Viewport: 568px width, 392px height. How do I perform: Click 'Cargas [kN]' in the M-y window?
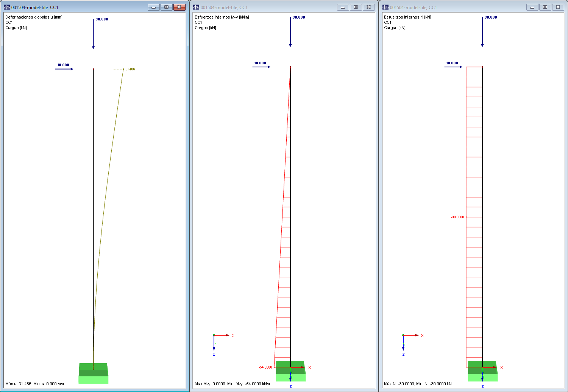click(205, 28)
